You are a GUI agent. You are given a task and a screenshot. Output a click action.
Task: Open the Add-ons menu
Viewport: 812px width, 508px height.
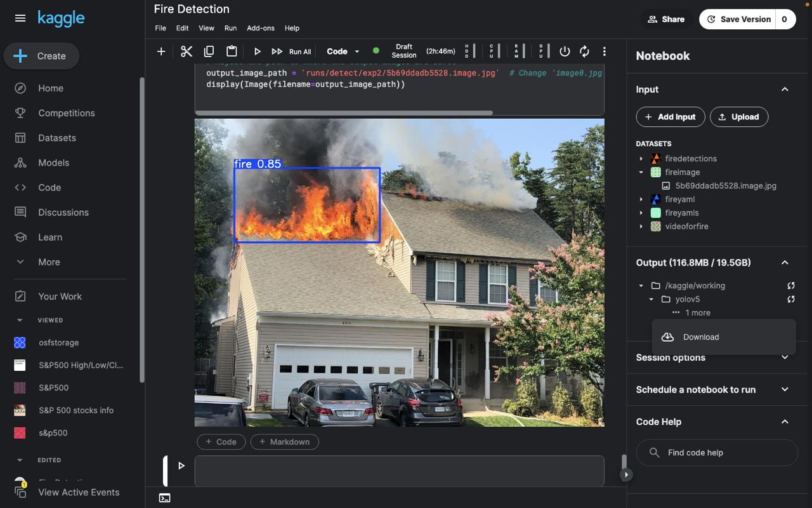[x=261, y=28]
